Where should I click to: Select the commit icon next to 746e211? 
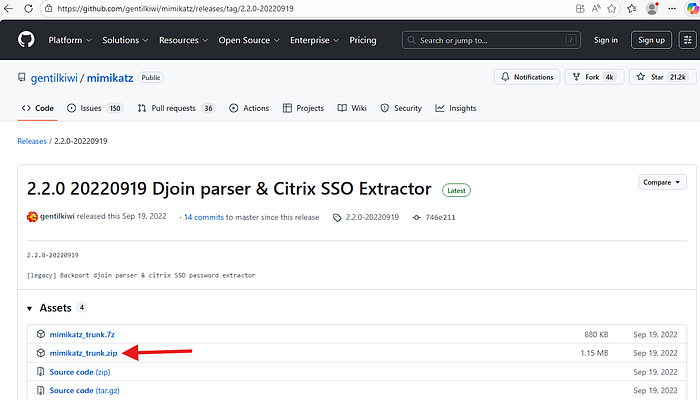417,217
